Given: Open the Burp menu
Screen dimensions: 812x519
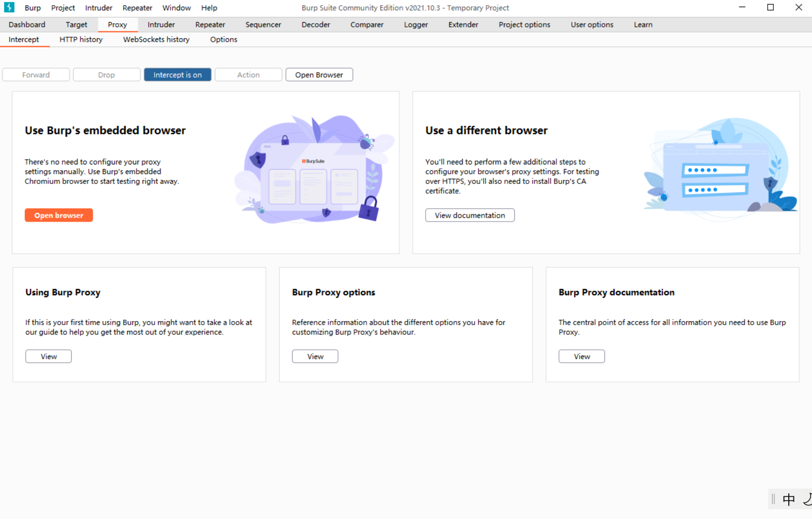Looking at the screenshot, I should (32, 8).
